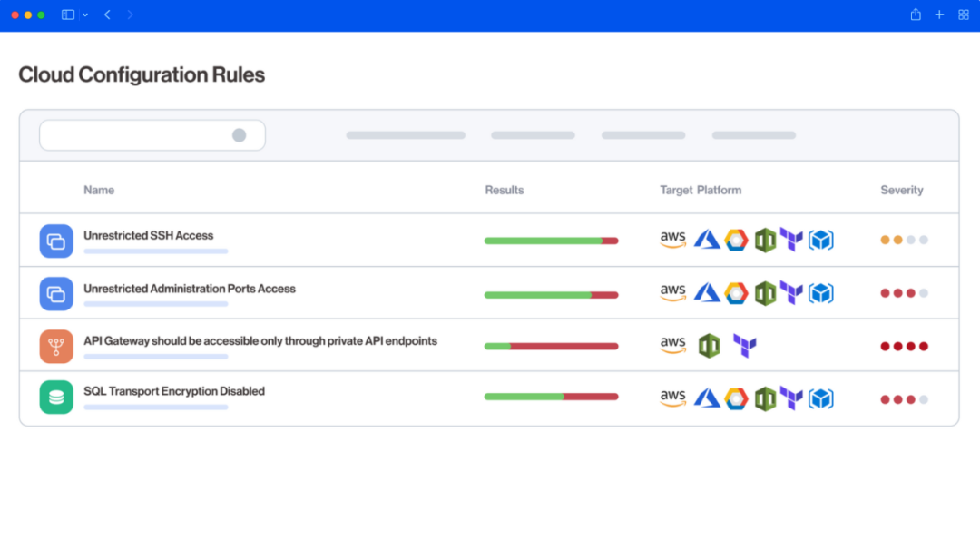Click the Share icon in the titlebar

(916, 15)
